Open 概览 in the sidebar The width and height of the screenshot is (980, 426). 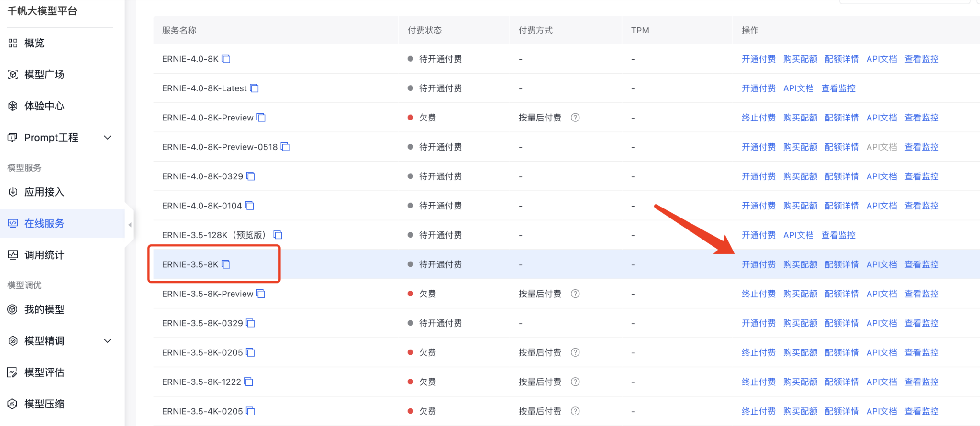tap(34, 43)
